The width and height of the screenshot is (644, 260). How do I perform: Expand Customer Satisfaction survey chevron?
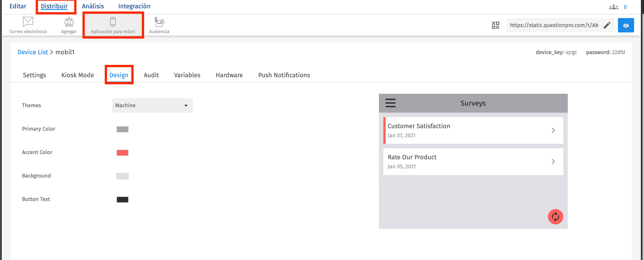[553, 130]
